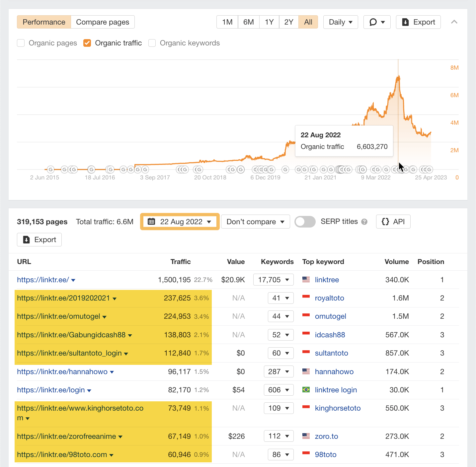Enable the Organic pages checkbox

[x=21, y=43]
